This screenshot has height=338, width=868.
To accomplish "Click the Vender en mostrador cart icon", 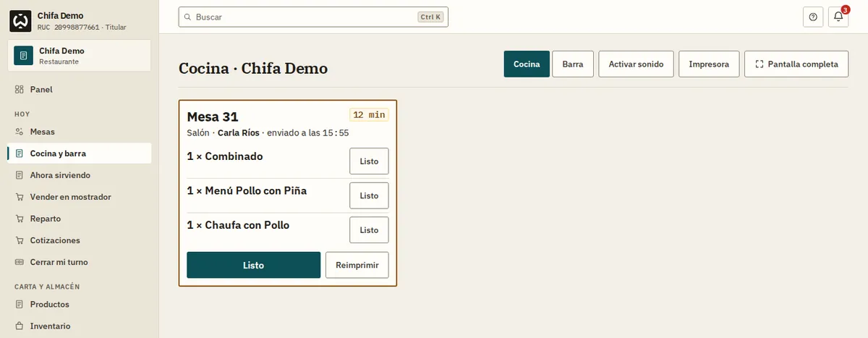I will tap(19, 197).
